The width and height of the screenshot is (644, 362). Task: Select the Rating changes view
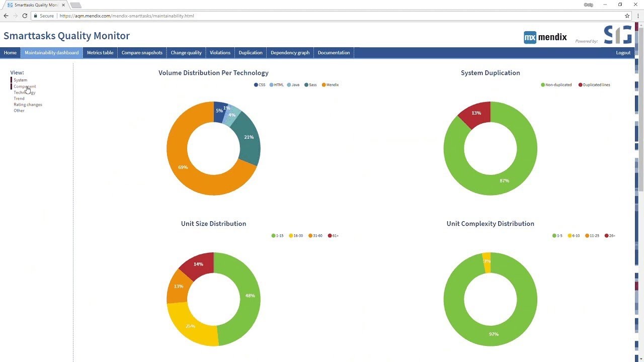tap(28, 105)
